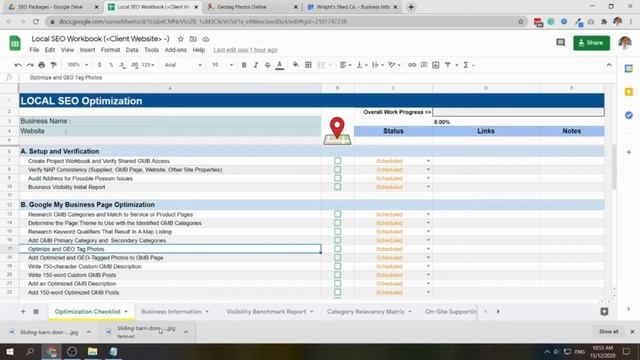Click the Explore icon at bottom right
Image resolution: width=640 pixels, height=360 pixels.
[x=604, y=311]
